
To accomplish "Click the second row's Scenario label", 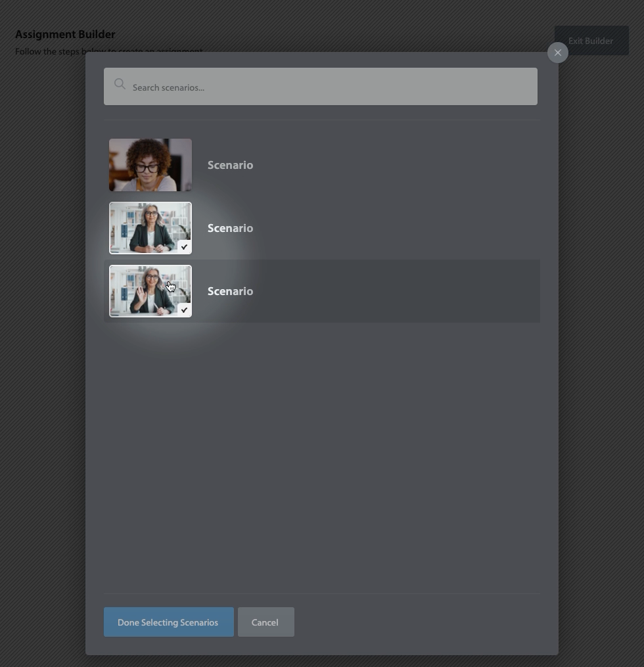I will tap(230, 228).
